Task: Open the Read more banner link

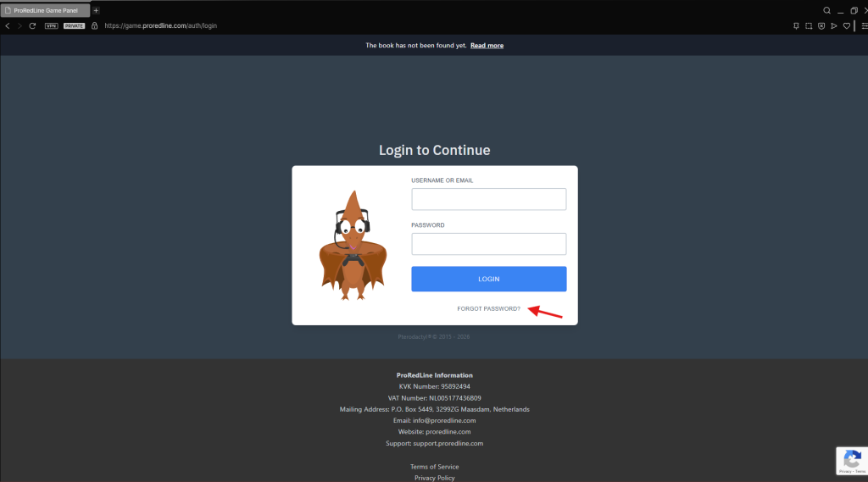Action: click(487, 46)
